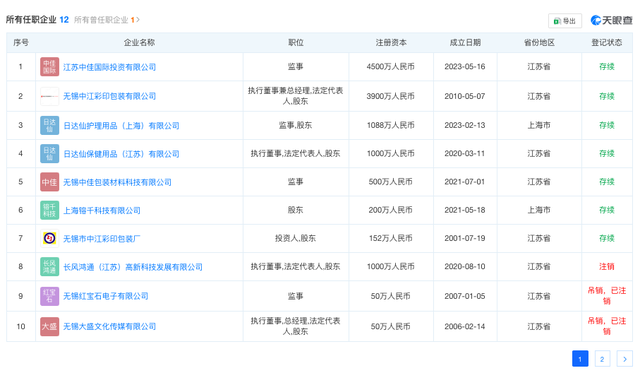This screenshot has height=373, width=640.
Task: Click the 天眼查 brand logo
Action: pyautogui.click(x=611, y=20)
